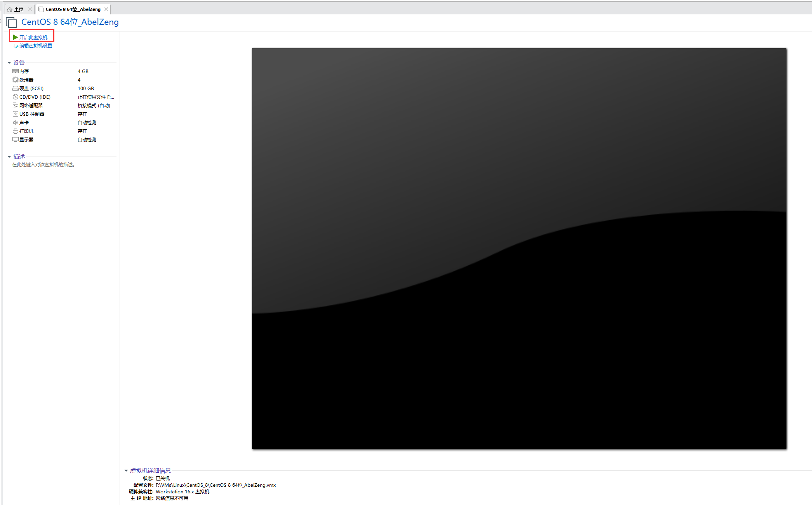Click the VM description text field
The height and width of the screenshot is (505, 812).
43,165
